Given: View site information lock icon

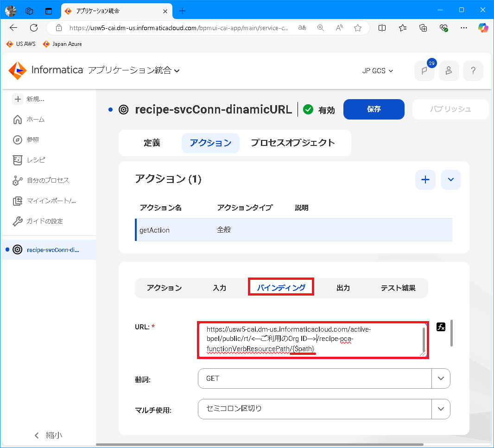Looking at the screenshot, I should (59, 28).
